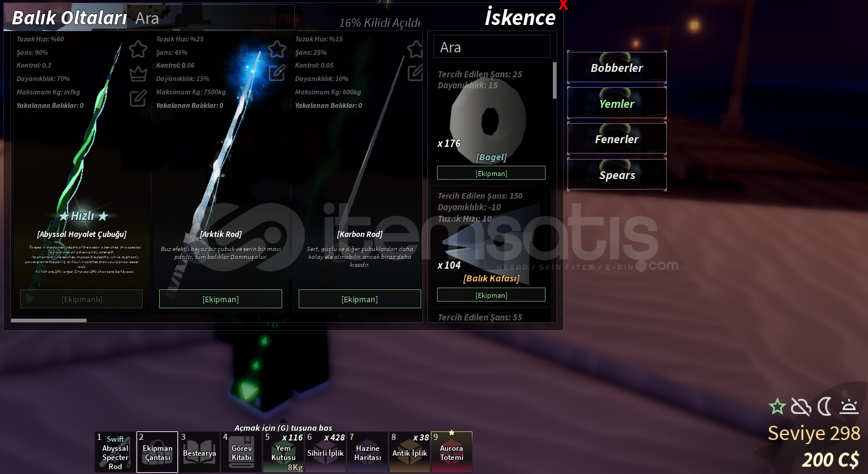This screenshot has width=868, height=474.
Task: Select the Abyssal Specter Rod hotbar slot
Action: 115,452
